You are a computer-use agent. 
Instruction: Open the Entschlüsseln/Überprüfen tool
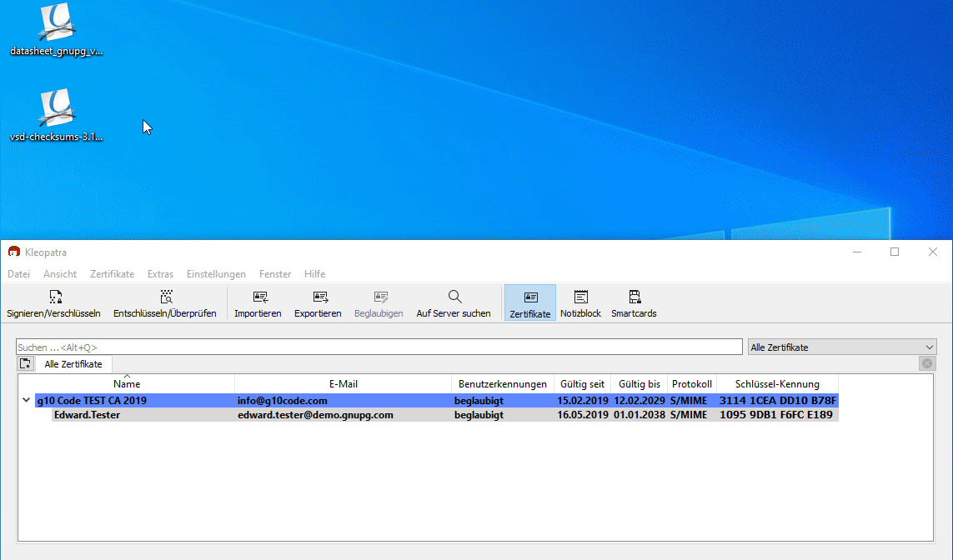(165, 303)
